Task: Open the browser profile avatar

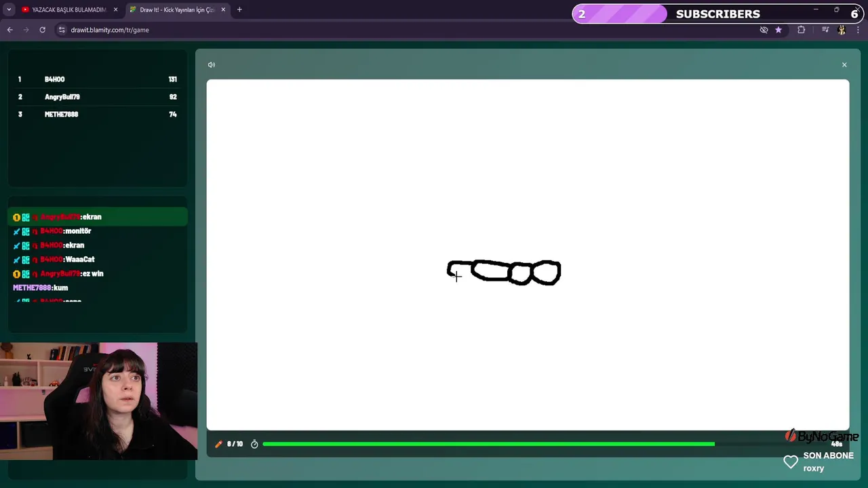Action: (842, 30)
